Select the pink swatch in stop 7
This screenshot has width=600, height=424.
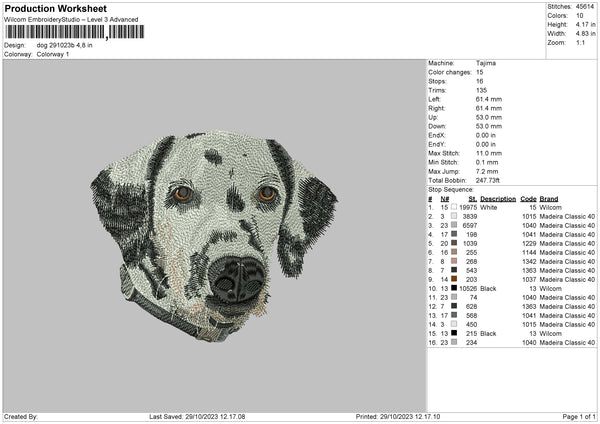click(x=453, y=260)
